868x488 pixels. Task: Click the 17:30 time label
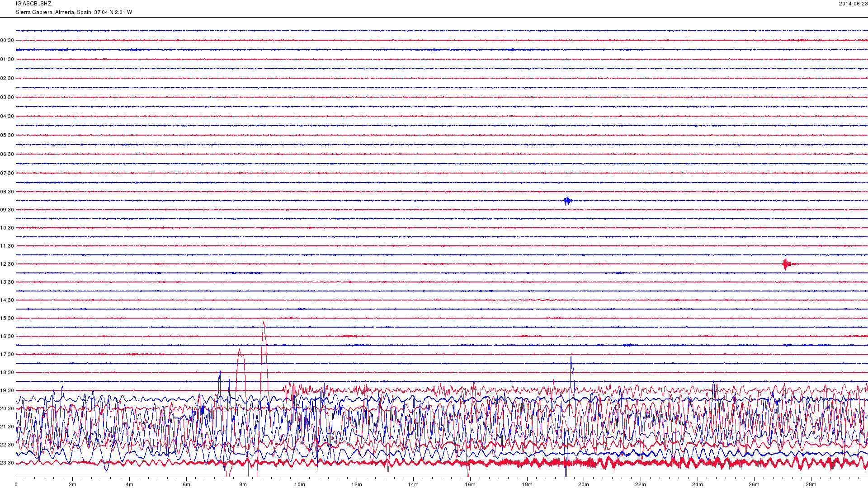7,355
